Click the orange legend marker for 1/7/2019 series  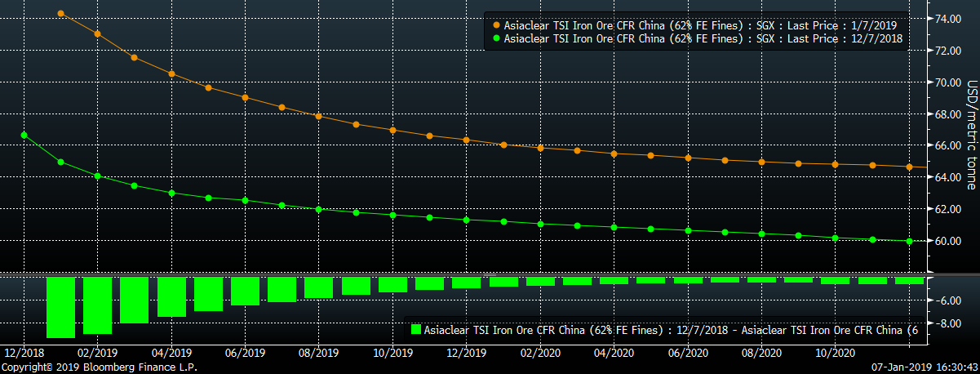coord(497,26)
